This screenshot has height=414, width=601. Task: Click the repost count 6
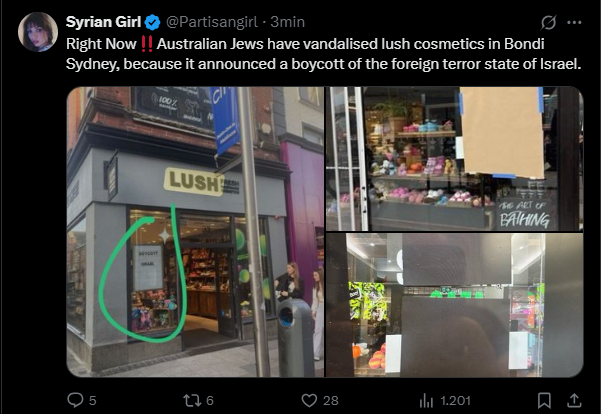(x=210, y=401)
